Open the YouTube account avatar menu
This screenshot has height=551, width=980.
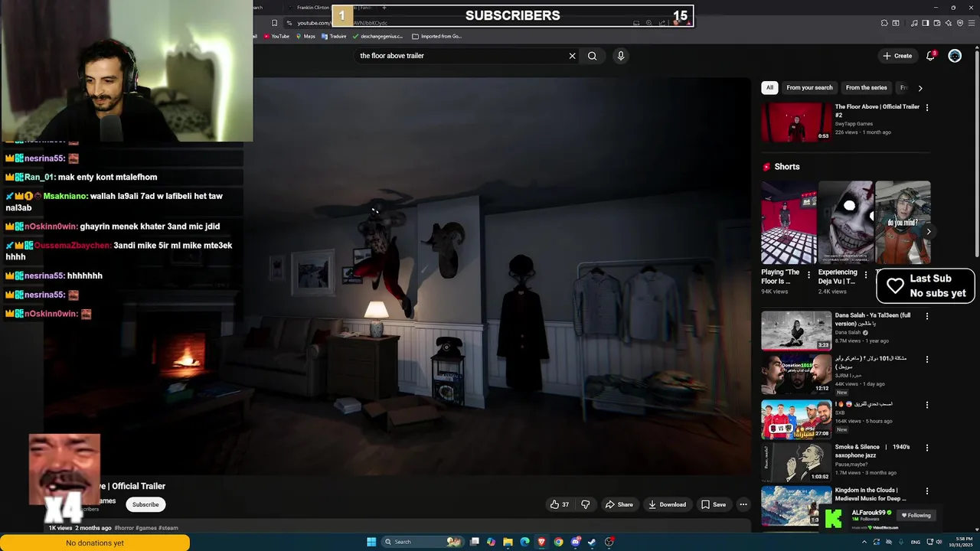[955, 56]
